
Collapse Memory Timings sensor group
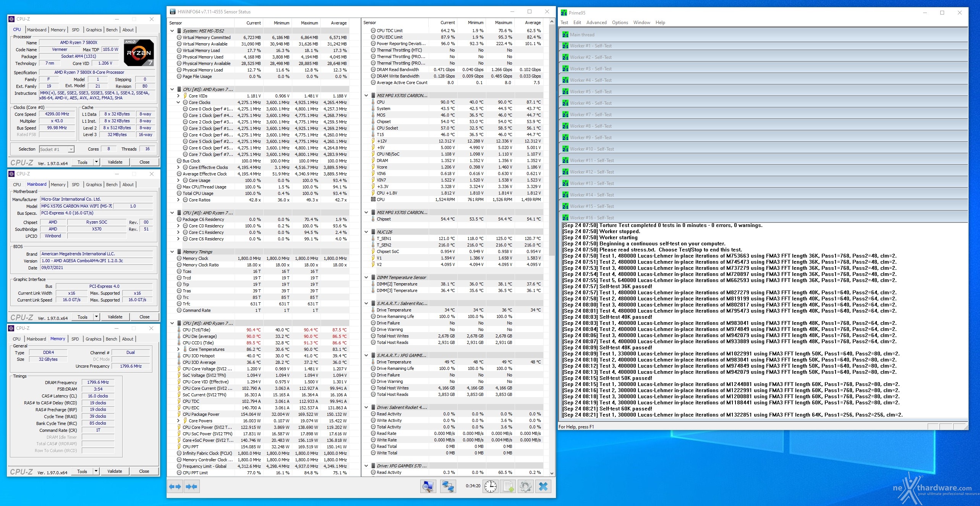(x=172, y=252)
